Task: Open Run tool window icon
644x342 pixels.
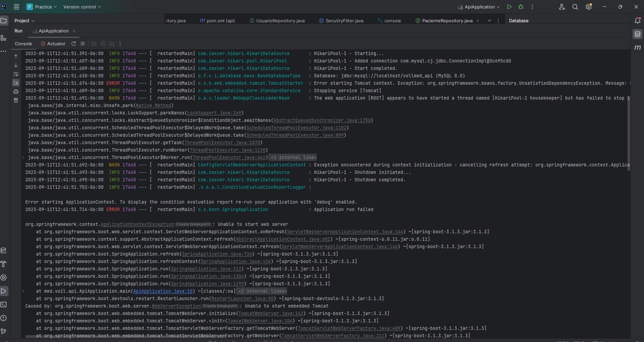Action: pos(3,291)
